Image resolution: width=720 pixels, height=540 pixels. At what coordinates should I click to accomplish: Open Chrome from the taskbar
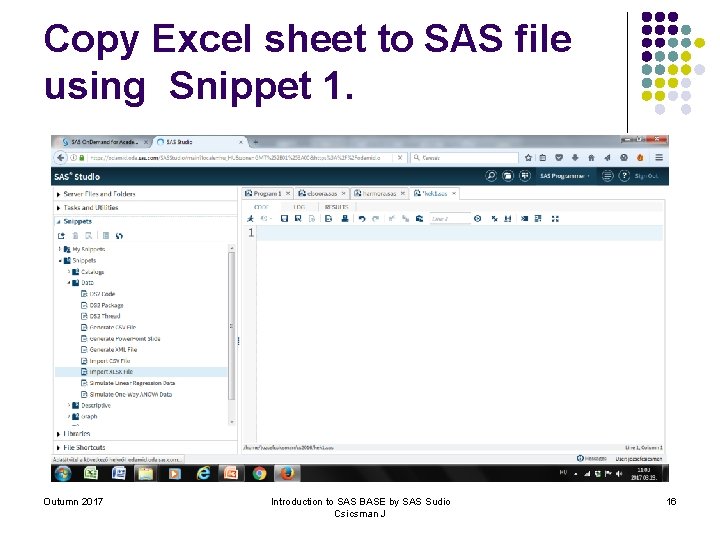coord(259,473)
